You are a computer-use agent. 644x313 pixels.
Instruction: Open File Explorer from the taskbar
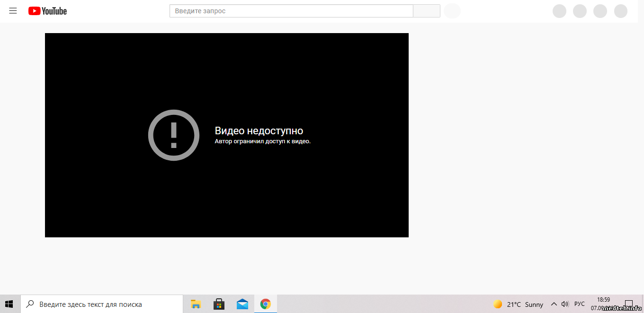coord(196,304)
